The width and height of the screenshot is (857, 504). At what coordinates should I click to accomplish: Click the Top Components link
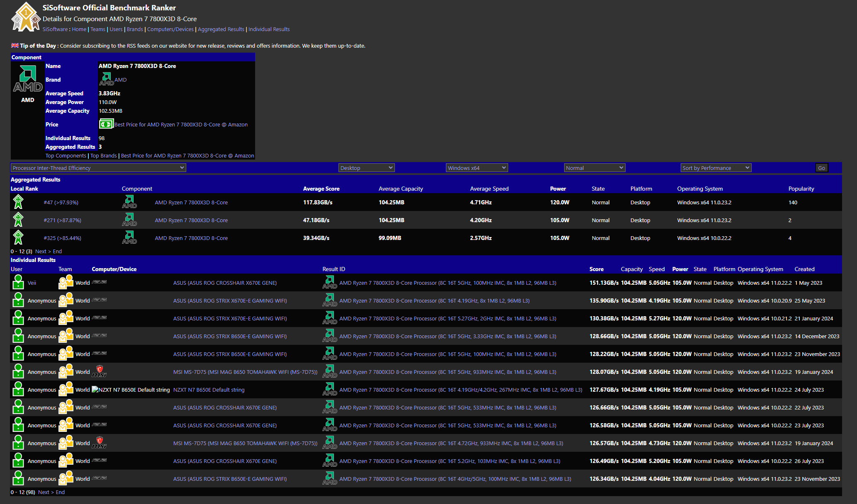click(x=66, y=155)
